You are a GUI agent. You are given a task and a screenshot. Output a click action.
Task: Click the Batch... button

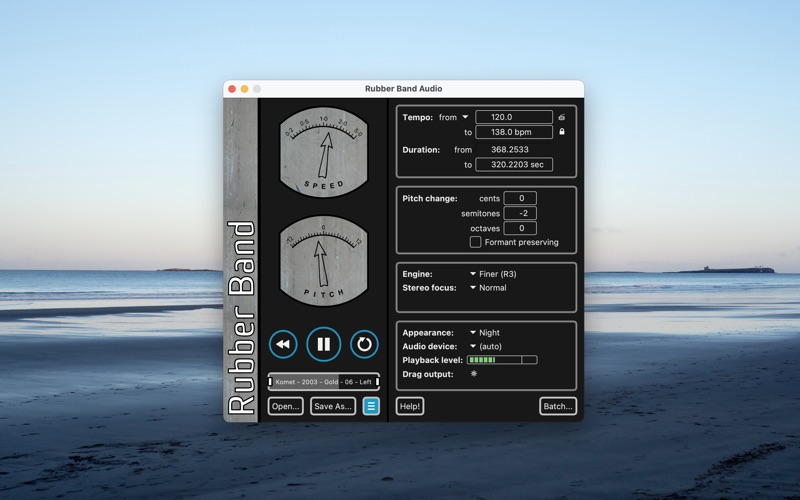tap(558, 406)
